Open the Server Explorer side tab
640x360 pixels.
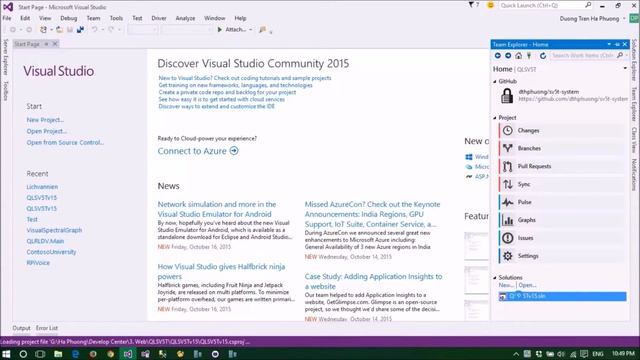click(x=5, y=57)
